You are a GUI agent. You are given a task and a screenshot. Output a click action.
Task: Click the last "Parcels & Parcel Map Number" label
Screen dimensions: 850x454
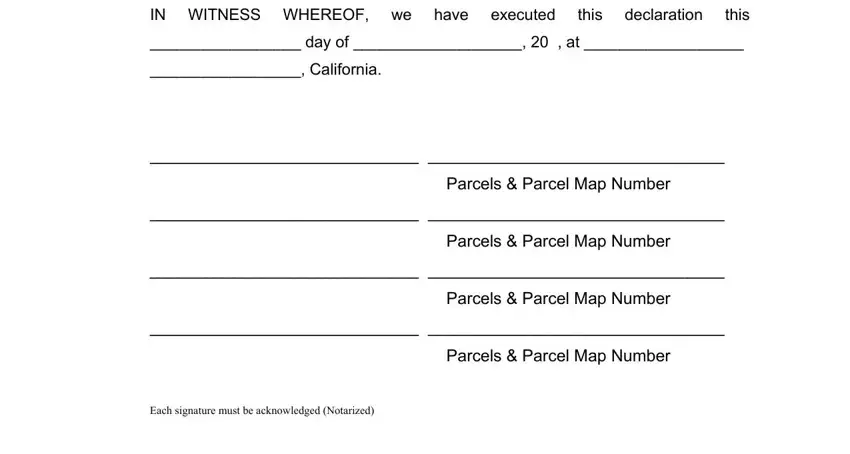point(558,356)
